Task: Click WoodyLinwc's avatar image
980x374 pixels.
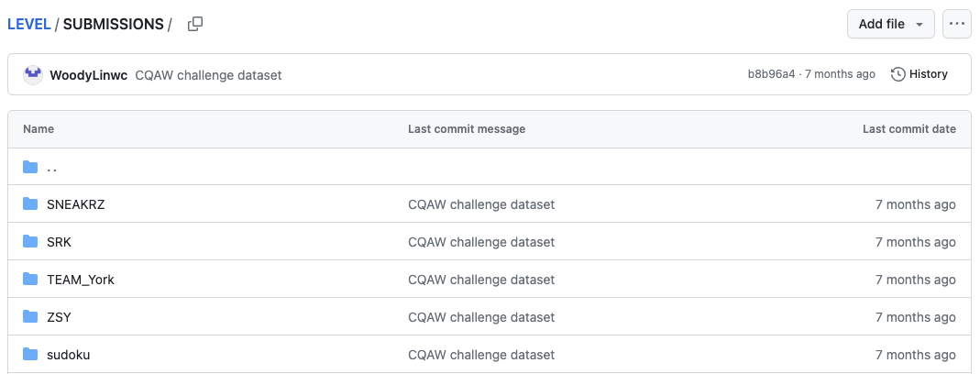Action: [33, 75]
